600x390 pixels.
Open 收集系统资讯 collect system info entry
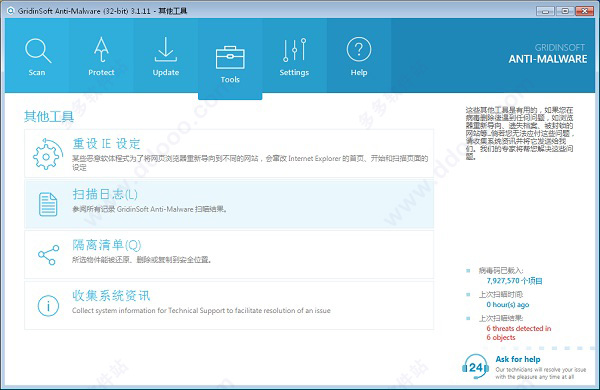pyautogui.click(x=229, y=305)
